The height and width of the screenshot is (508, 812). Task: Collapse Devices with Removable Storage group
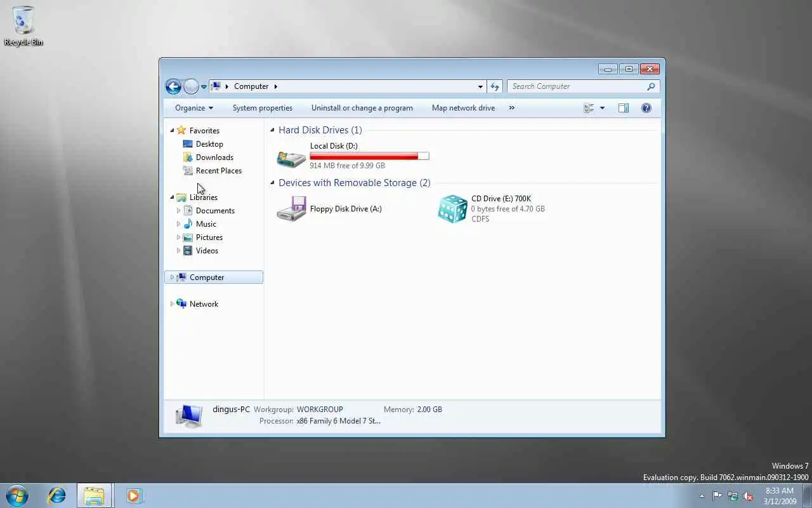273,183
